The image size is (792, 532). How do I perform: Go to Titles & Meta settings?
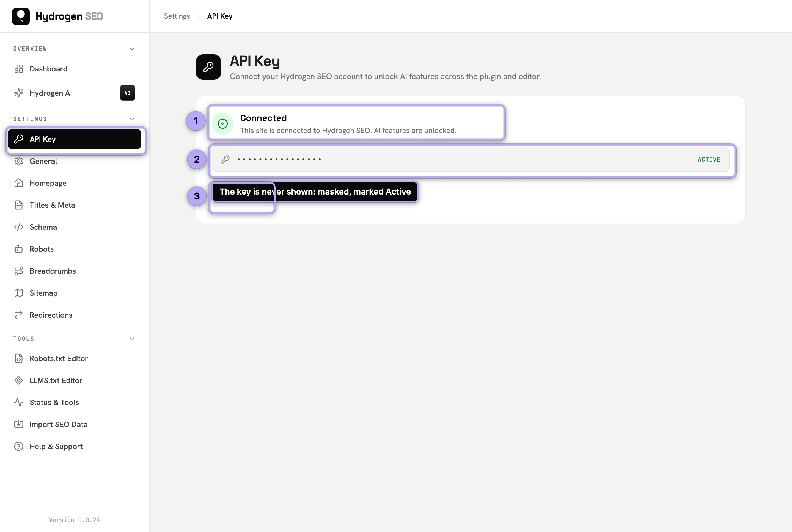(x=52, y=205)
